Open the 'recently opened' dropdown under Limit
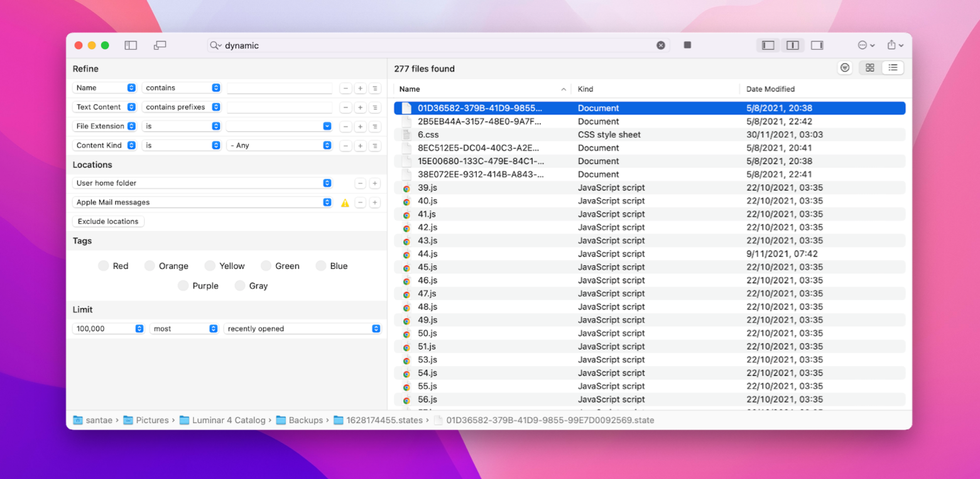Screen dimensions: 980x479 tap(302, 328)
